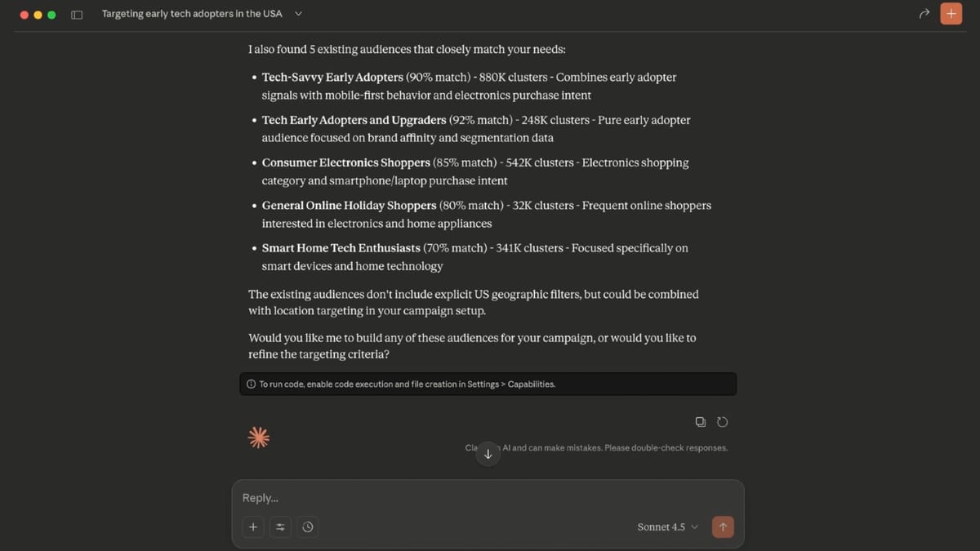Click the yellow minimize traffic light
The height and width of the screenshot is (551, 980).
(37, 14)
